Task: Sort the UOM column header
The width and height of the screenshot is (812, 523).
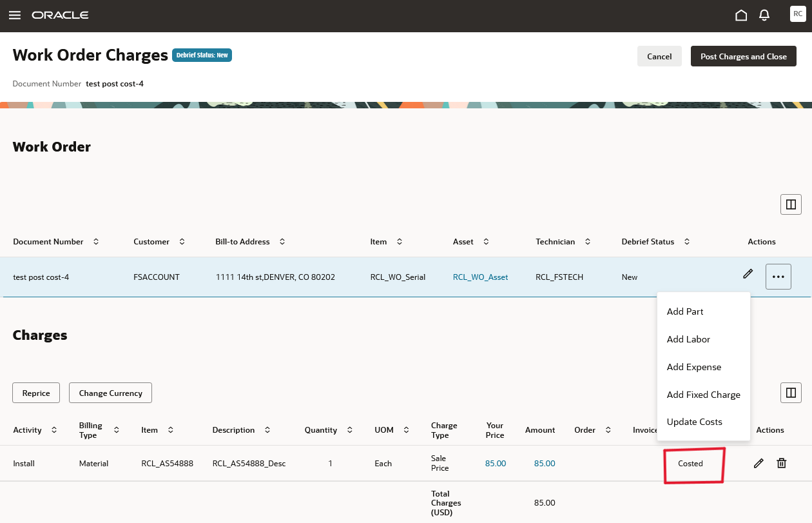Action: point(406,429)
